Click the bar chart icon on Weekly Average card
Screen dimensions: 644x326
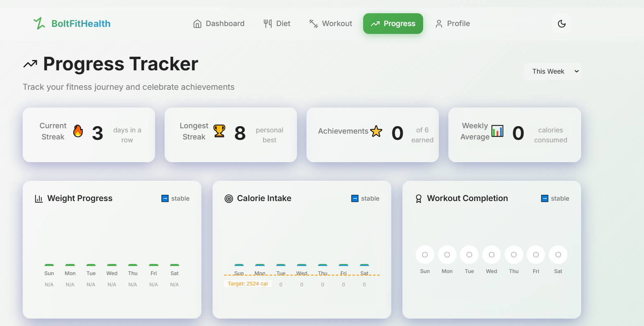[x=497, y=130]
